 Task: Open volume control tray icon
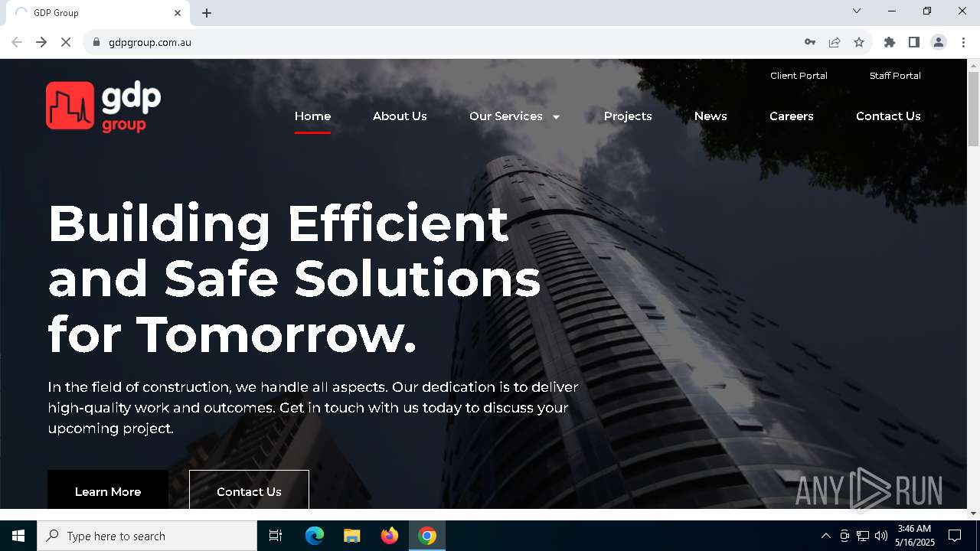[x=881, y=536]
